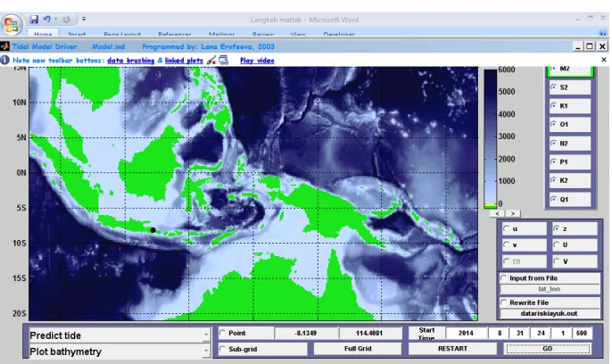Screen dimensions: 612x364
Task: Select the K2 constituent radio button
Action: (553, 180)
